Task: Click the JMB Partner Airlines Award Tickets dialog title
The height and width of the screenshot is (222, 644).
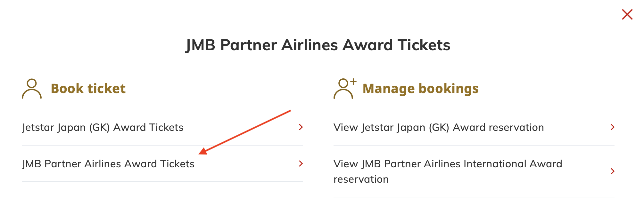Action: pos(318,45)
